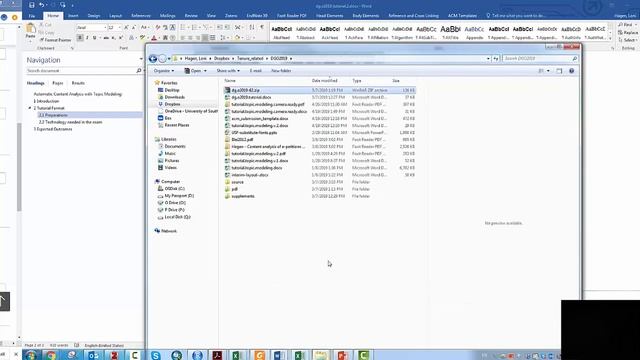Click the Explorer help question mark icon
This screenshot has width=640, height=360.
tap(571, 71)
